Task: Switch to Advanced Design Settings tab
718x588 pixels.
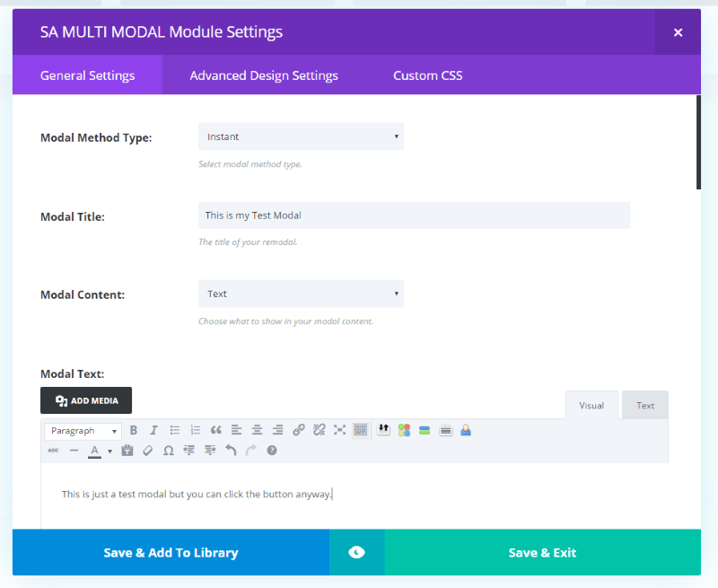Action: (x=264, y=75)
